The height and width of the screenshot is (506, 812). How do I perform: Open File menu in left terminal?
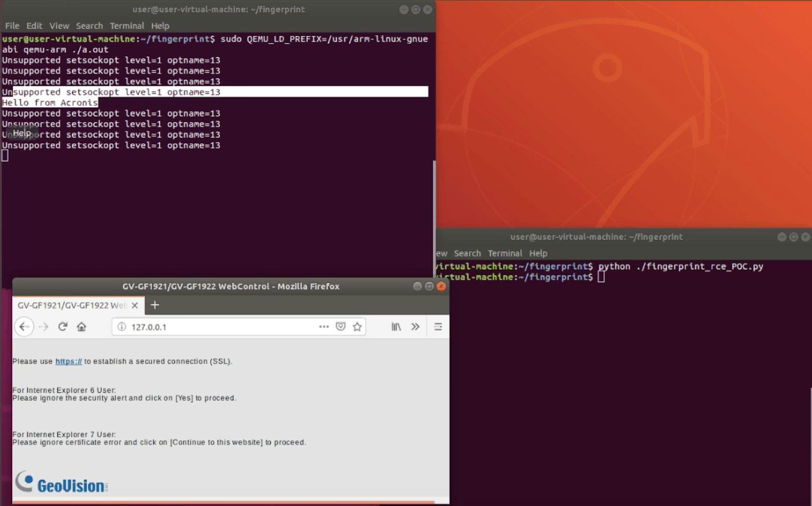(12, 26)
